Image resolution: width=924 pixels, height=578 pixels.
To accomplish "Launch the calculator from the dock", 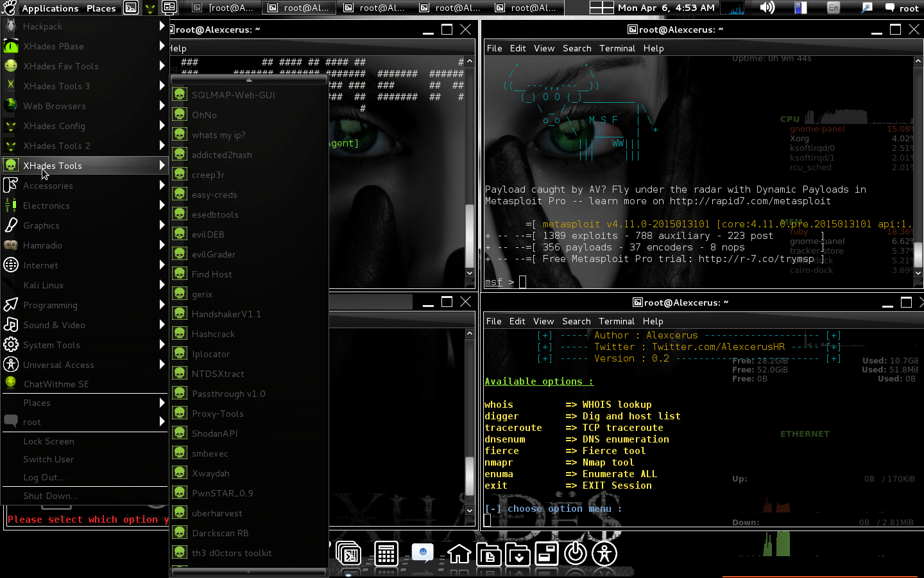I will pos(386,554).
